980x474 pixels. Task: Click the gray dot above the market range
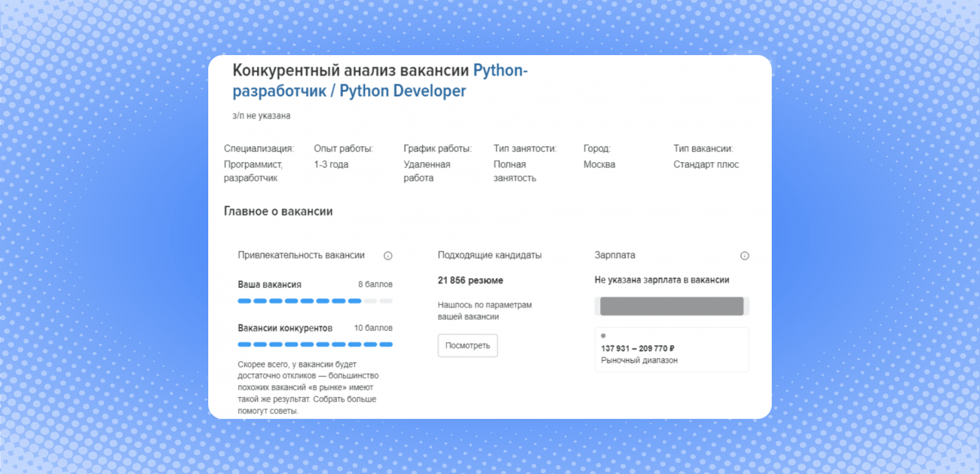[603, 336]
